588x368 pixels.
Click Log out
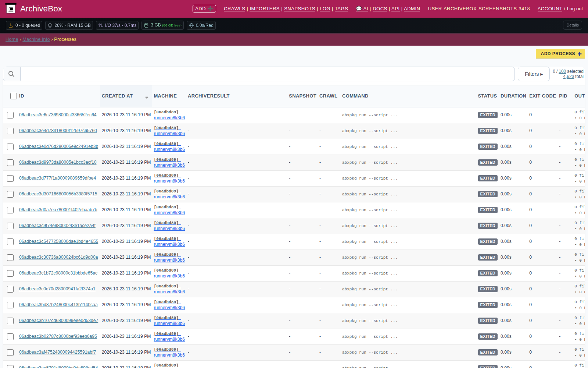(x=575, y=9)
